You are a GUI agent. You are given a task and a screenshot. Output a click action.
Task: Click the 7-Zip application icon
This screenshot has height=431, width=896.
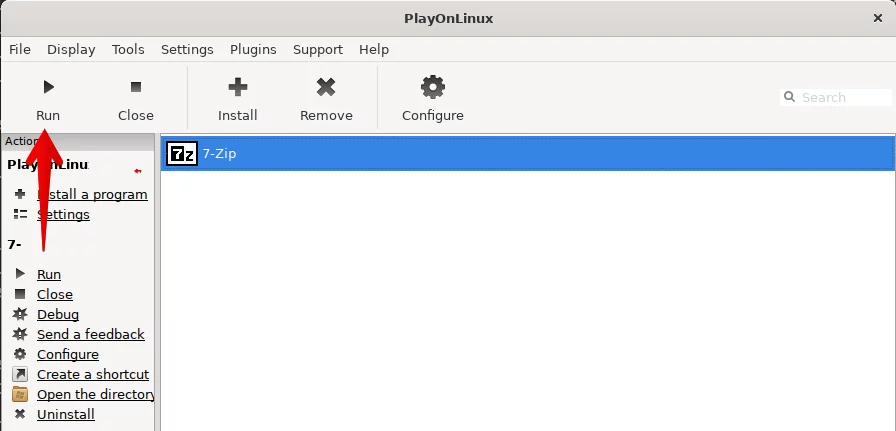(182, 153)
